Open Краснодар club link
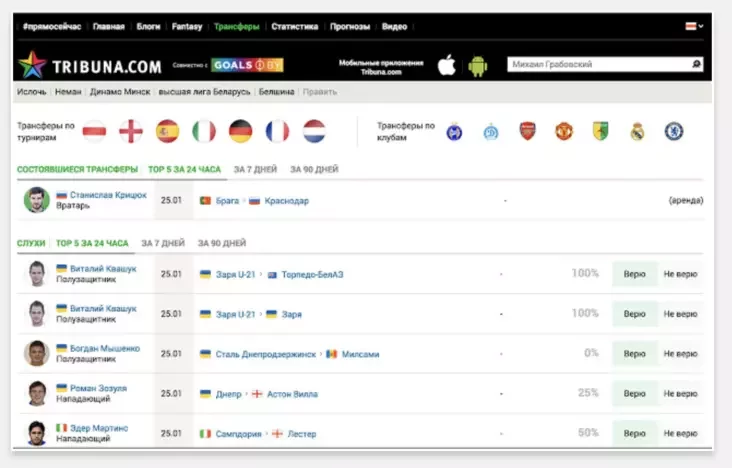The image size is (732, 468). click(x=287, y=200)
